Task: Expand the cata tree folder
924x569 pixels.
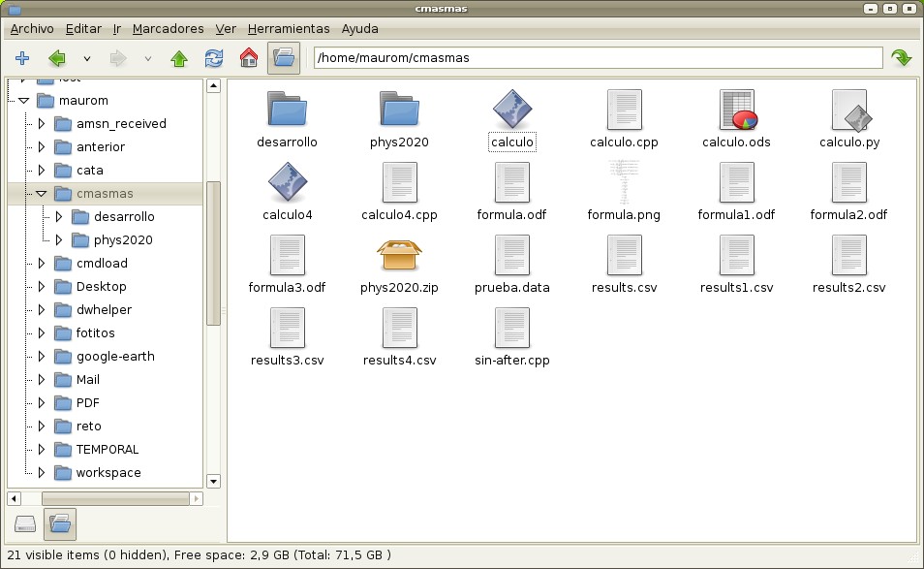Action: pos(42,171)
